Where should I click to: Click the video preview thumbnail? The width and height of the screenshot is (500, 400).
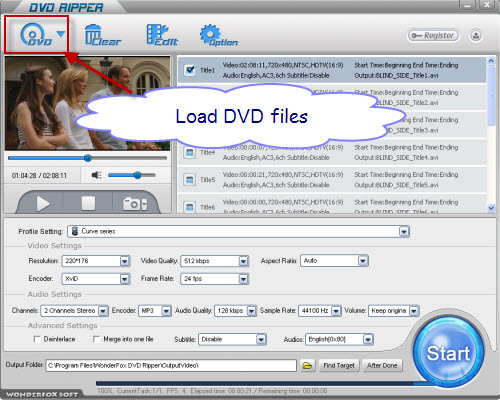(x=87, y=103)
